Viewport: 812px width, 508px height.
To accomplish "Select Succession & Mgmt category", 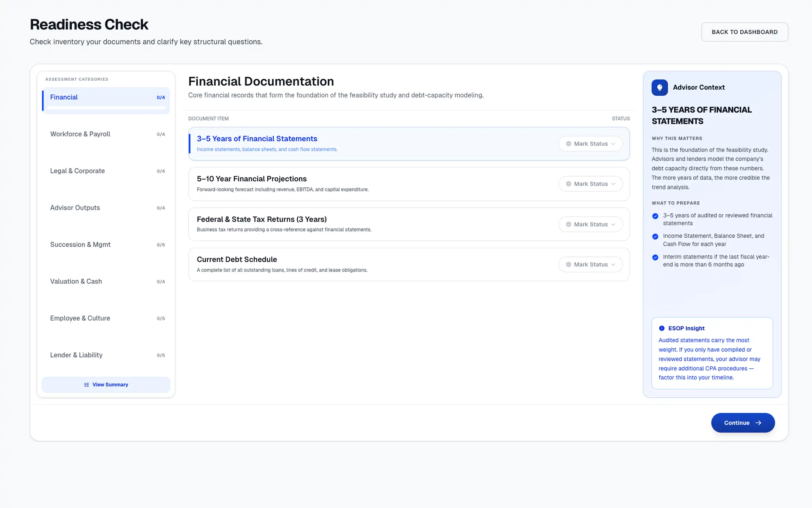I will (x=106, y=244).
